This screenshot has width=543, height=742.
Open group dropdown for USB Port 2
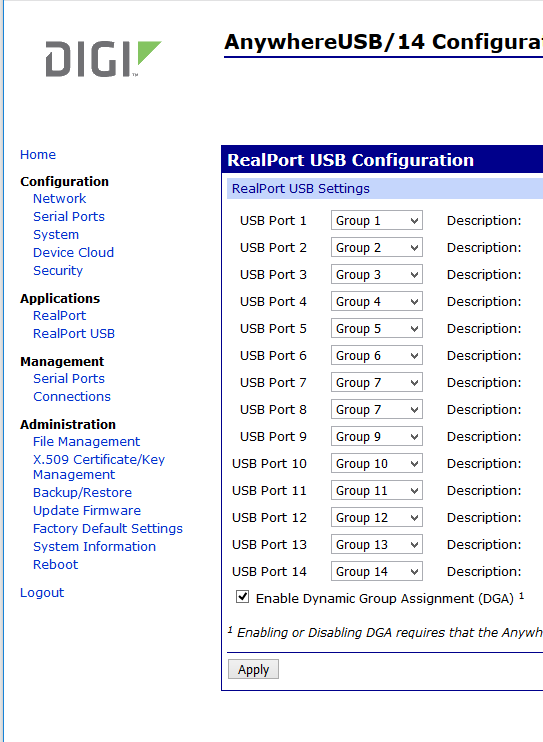tap(377, 247)
